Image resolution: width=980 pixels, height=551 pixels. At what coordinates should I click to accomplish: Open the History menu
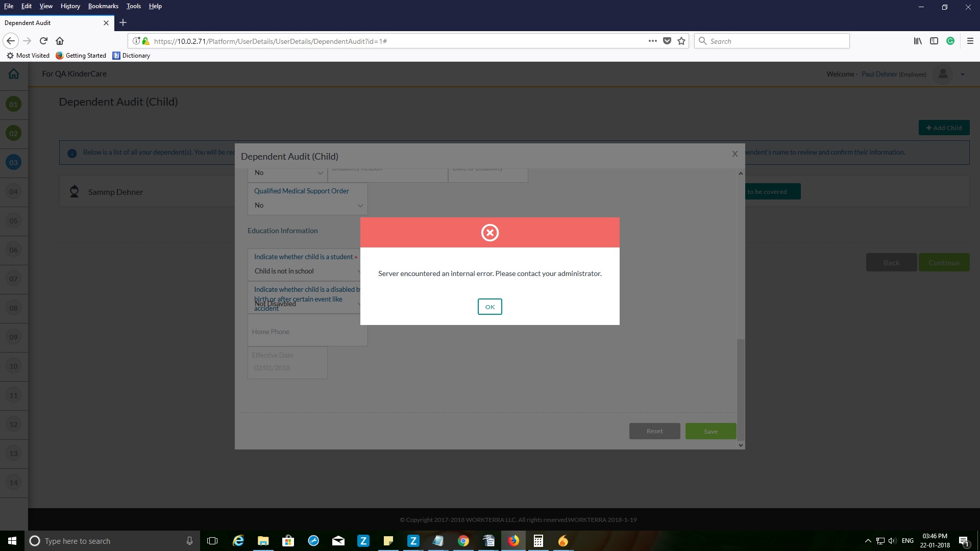tap(70, 6)
